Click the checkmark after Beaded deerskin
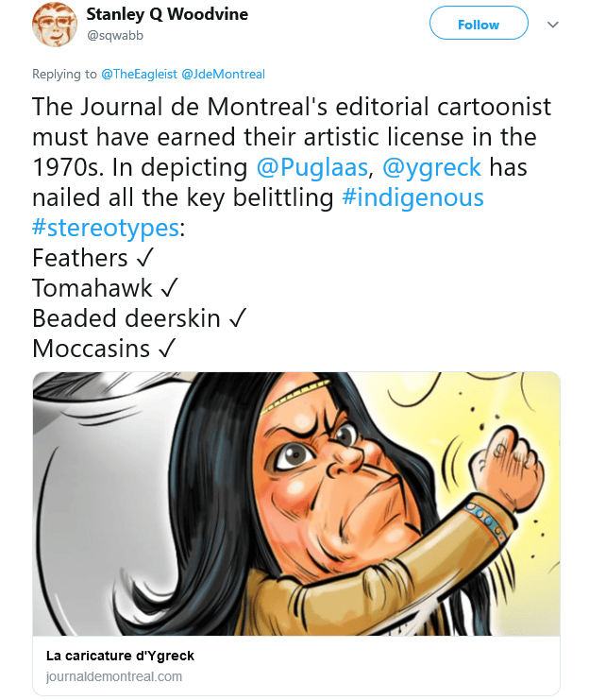This screenshot has height=700, width=589. click(x=238, y=318)
